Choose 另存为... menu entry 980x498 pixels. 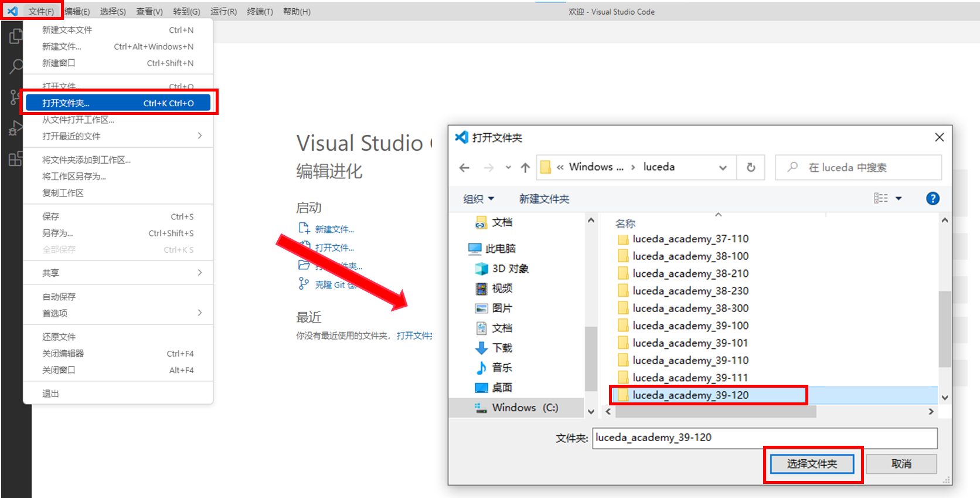118,233
